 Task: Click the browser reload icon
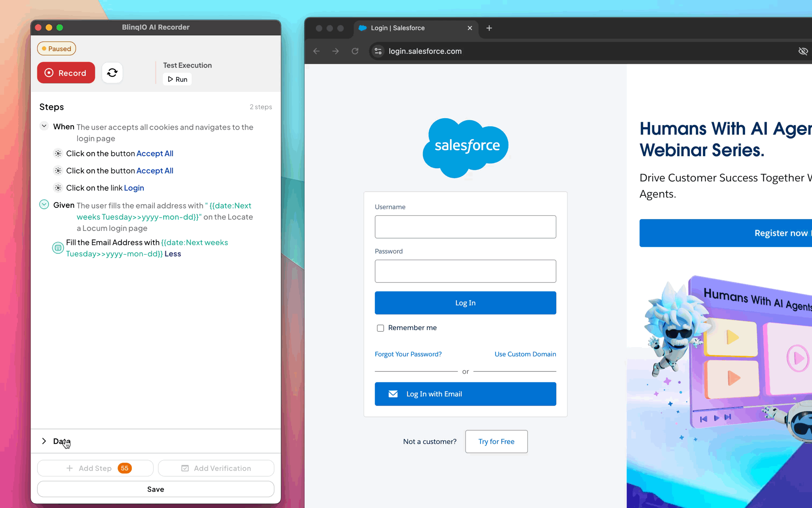click(x=355, y=51)
